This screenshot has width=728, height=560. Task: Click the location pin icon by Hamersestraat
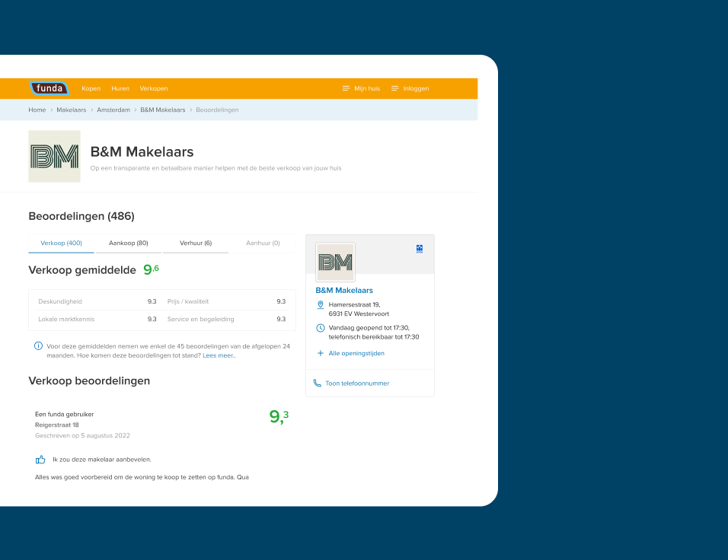[x=321, y=305]
